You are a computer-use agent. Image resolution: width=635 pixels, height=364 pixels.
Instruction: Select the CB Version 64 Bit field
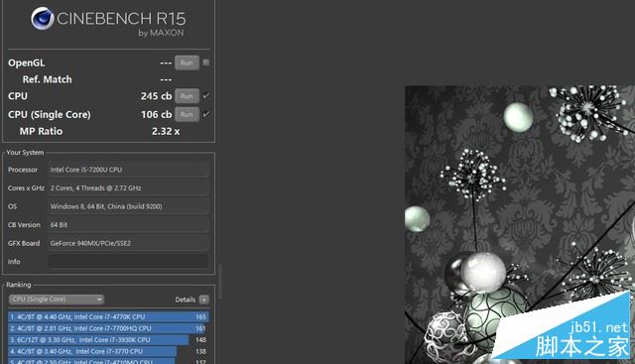tap(128, 225)
